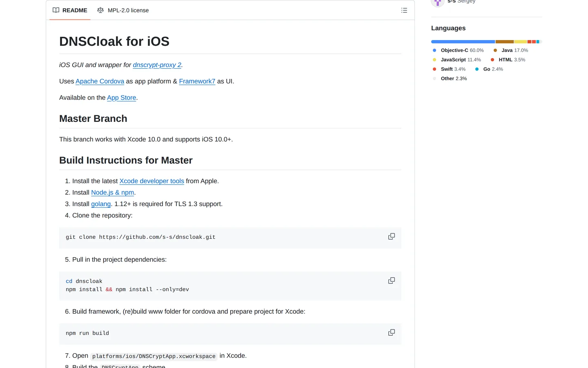Image resolution: width=588 pixels, height=368 pixels.
Task: Click the 'npm run build' code text
Action: 87,333
